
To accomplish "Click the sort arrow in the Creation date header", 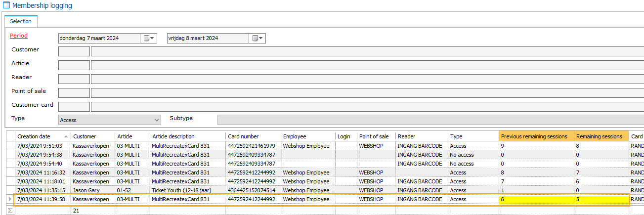I will pos(66,136).
